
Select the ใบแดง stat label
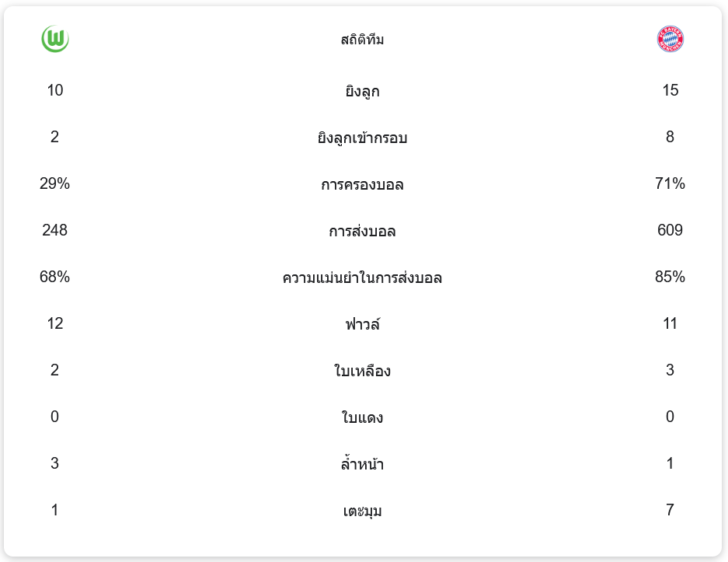coord(362,417)
